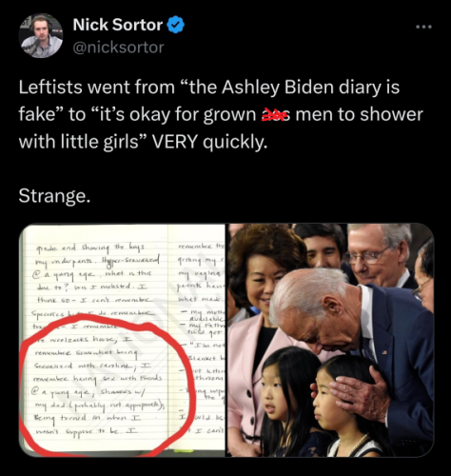The height and width of the screenshot is (476, 451).
Task: Open the @nicksortor handle link
Action: (118, 48)
